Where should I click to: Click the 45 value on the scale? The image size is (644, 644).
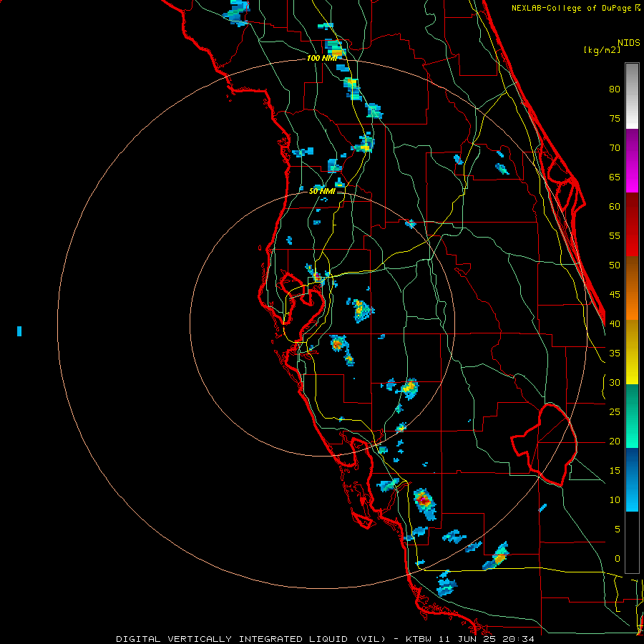pos(615,294)
